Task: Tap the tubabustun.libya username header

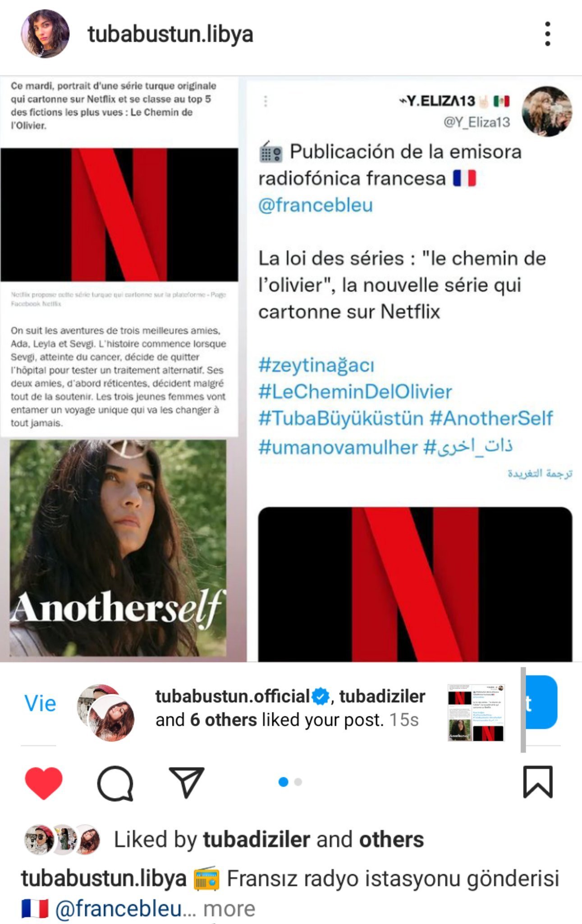Action: point(170,35)
